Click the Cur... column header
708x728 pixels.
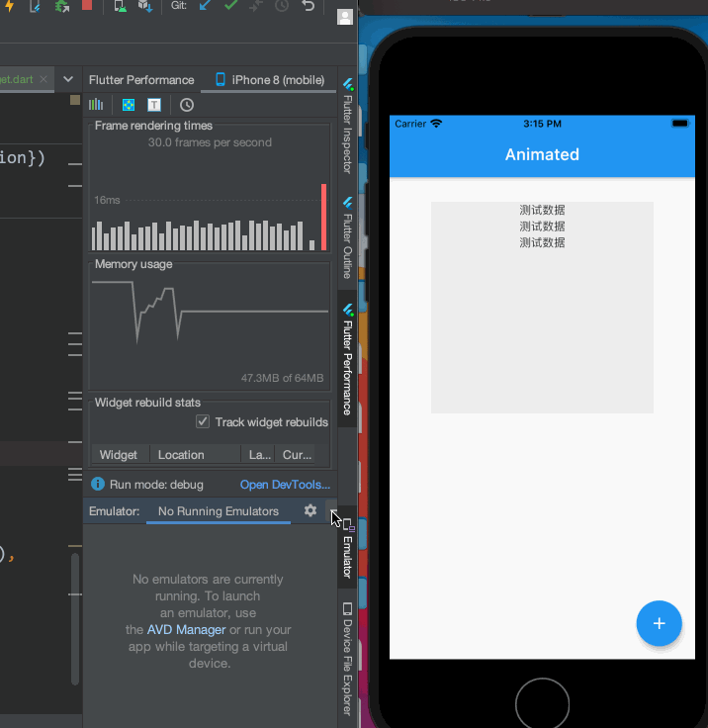[297, 455]
